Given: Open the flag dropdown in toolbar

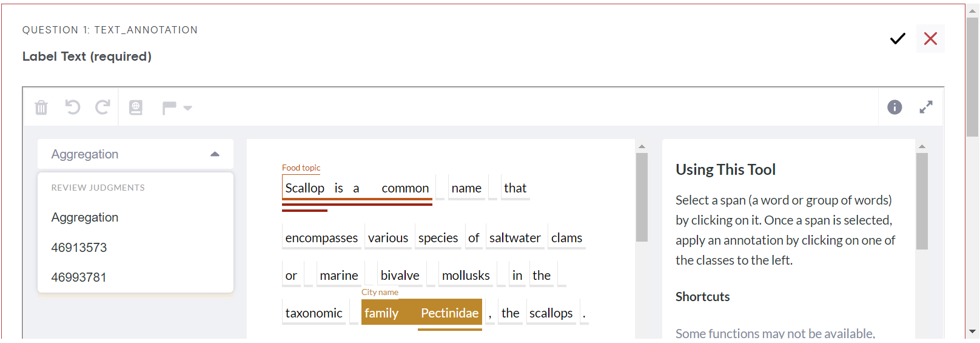Looking at the screenshot, I should tap(177, 108).
